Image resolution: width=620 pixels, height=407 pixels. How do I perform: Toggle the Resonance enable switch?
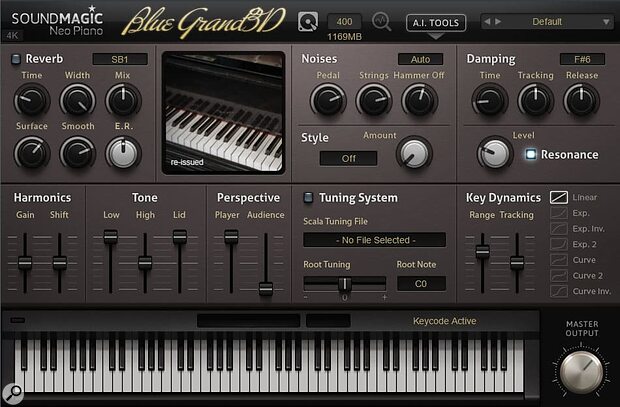coord(531,154)
